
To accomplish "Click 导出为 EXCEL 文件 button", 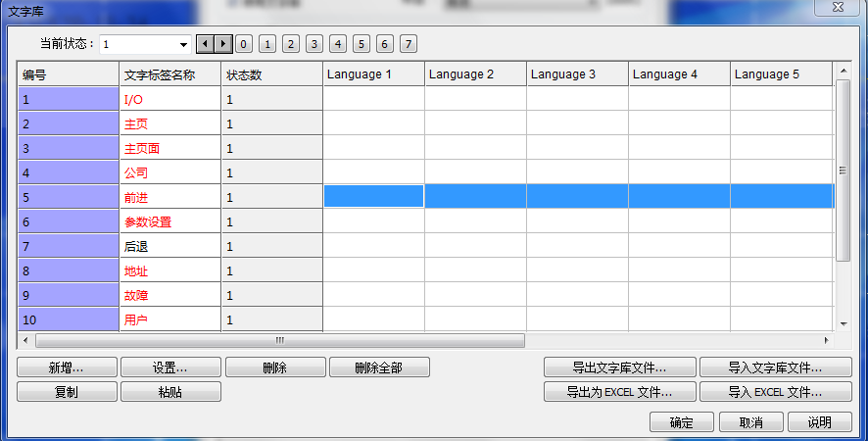I will pos(619,392).
